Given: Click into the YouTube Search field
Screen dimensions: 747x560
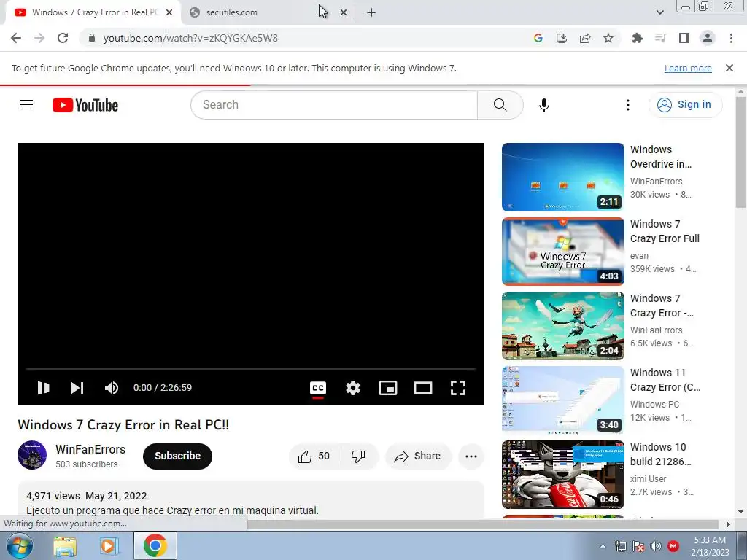Looking at the screenshot, I should coord(334,105).
